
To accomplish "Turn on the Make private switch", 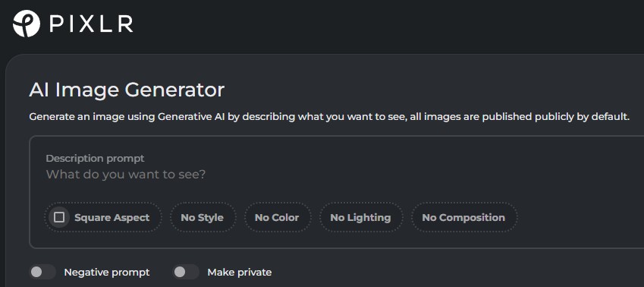I will [x=186, y=273].
